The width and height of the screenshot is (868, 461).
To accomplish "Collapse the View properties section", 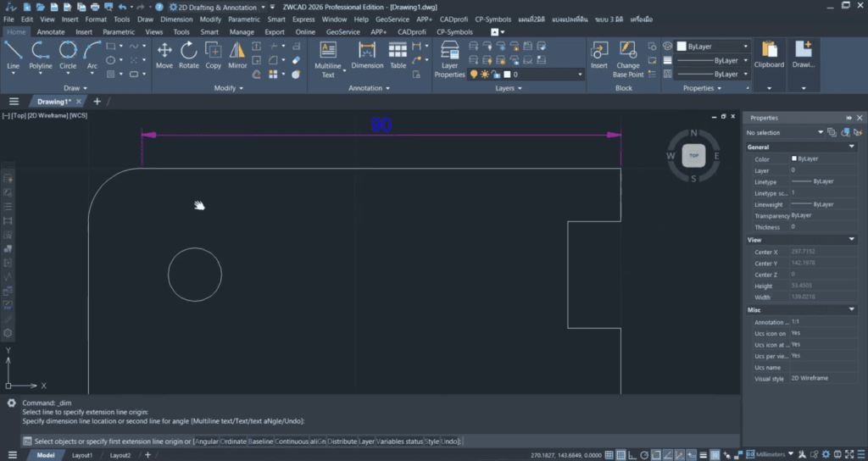I will coord(852,240).
